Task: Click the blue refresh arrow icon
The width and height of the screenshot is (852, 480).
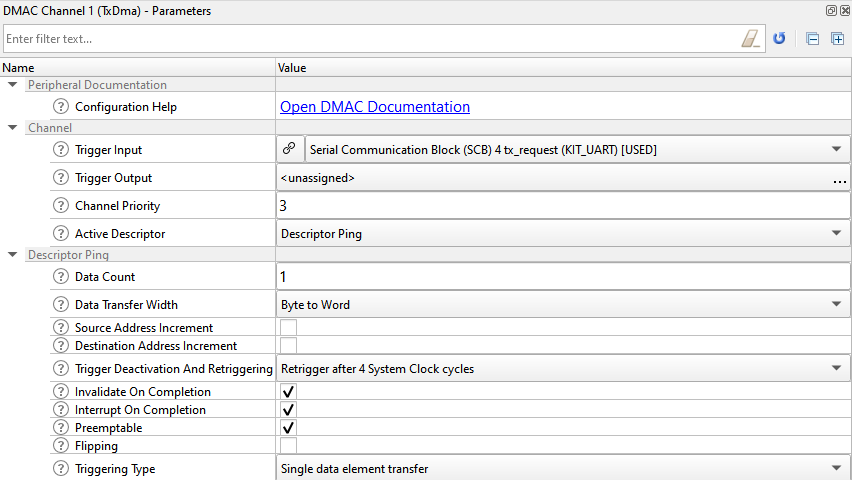Action: pyautogui.click(x=779, y=39)
